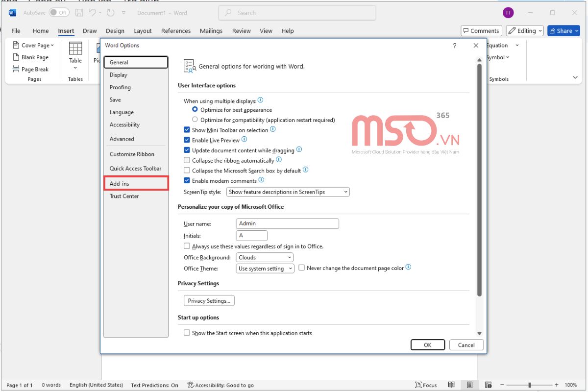
Task: Click the User name text field
Action: 288,223
